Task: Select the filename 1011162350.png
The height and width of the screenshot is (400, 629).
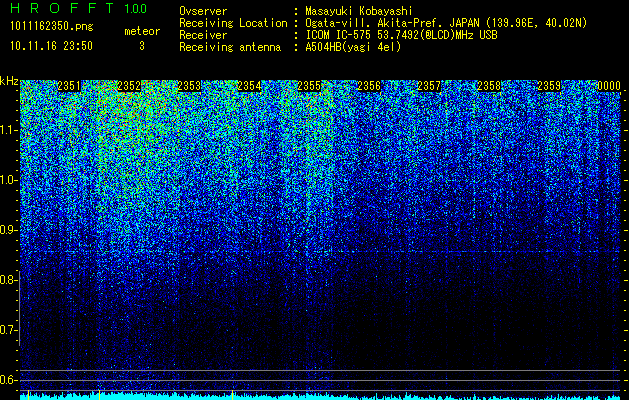Action: point(52,26)
